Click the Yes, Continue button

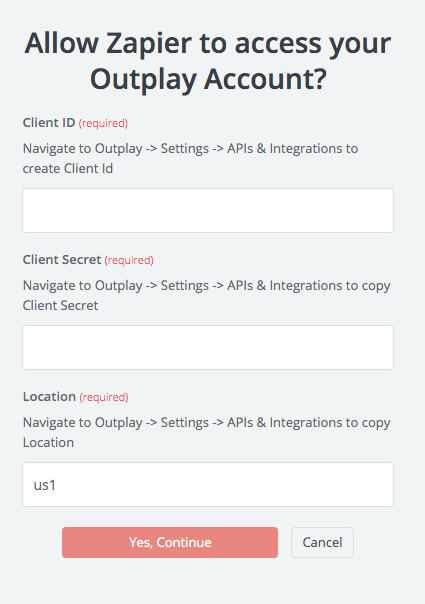click(170, 542)
